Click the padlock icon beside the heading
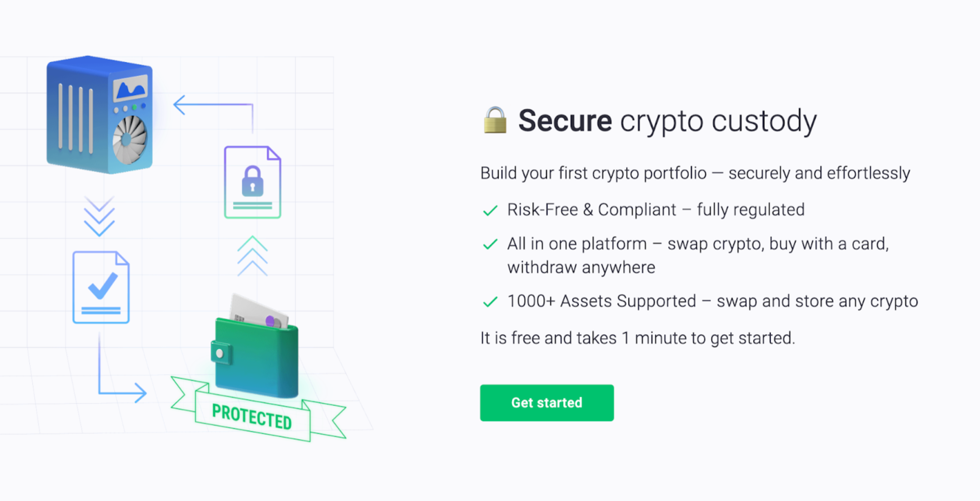This screenshot has height=501, width=980. 495,121
